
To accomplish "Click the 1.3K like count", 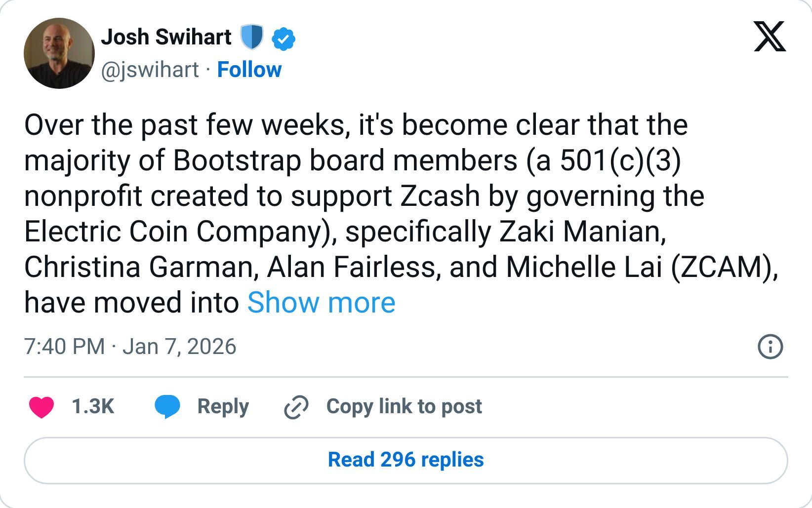I will (94, 406).
